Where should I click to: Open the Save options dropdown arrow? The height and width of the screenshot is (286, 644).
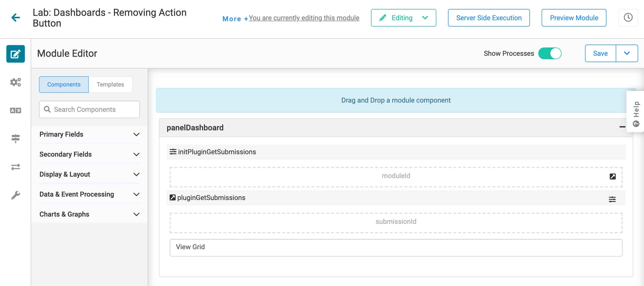pos(626,53)
